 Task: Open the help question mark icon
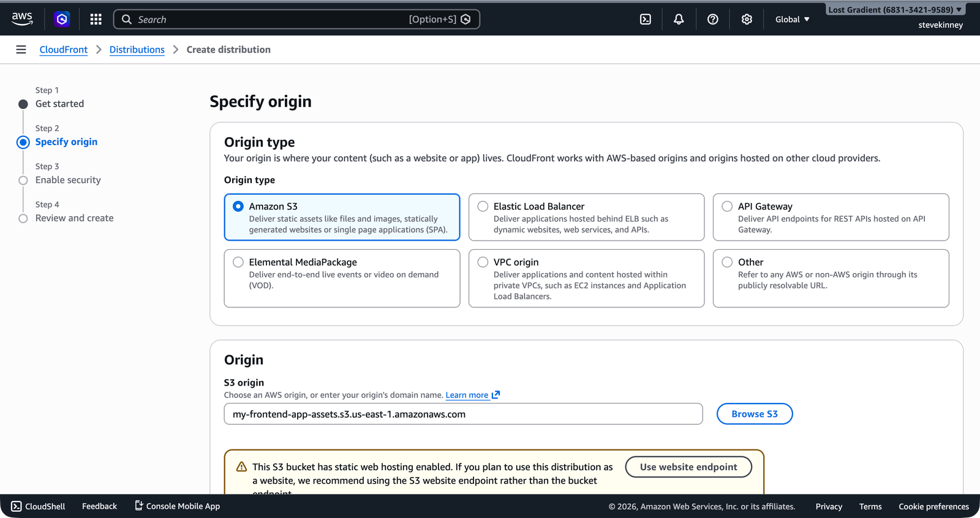click(713, 20)
